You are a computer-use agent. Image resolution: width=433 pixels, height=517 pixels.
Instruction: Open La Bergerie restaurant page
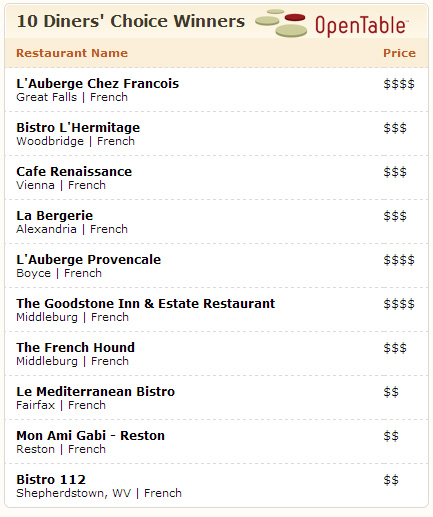point(54,216)
